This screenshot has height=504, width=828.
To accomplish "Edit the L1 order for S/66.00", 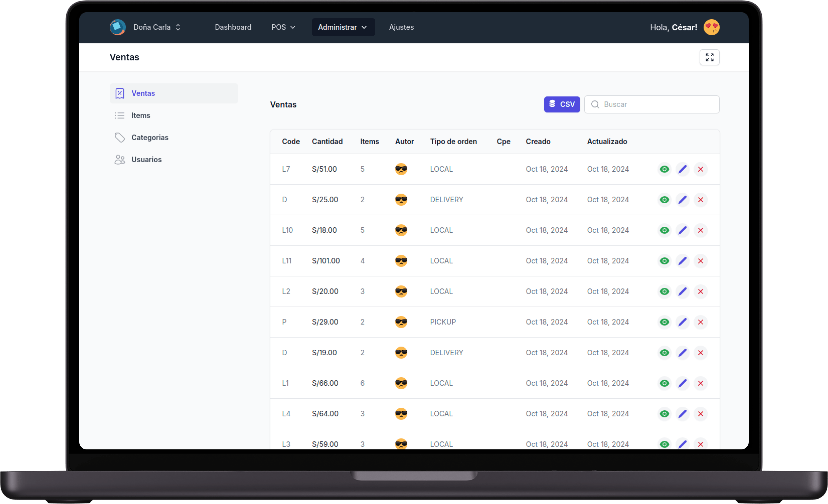I will point(682,383).
